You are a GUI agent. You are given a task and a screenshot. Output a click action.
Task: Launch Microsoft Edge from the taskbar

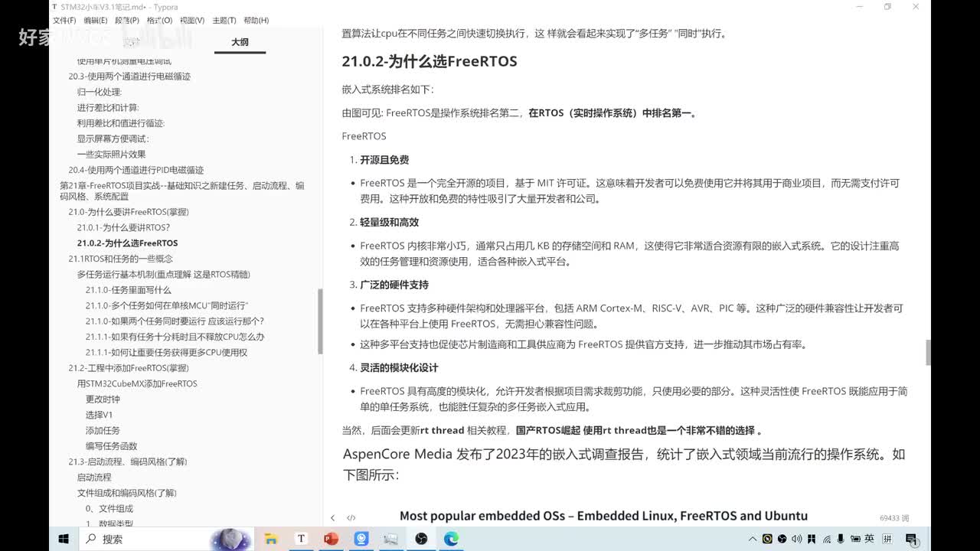coord(452,539)
